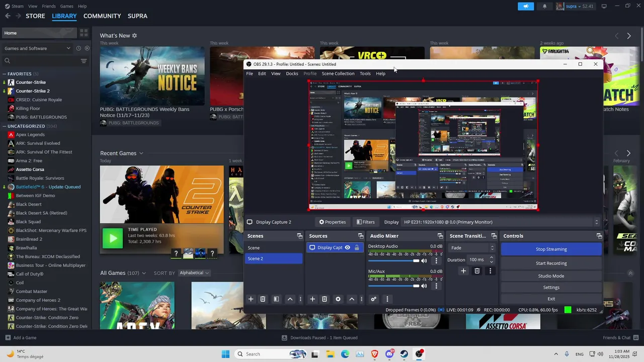Click Start Recording button
Screen dimensions: 644x362
pos(551,263)
